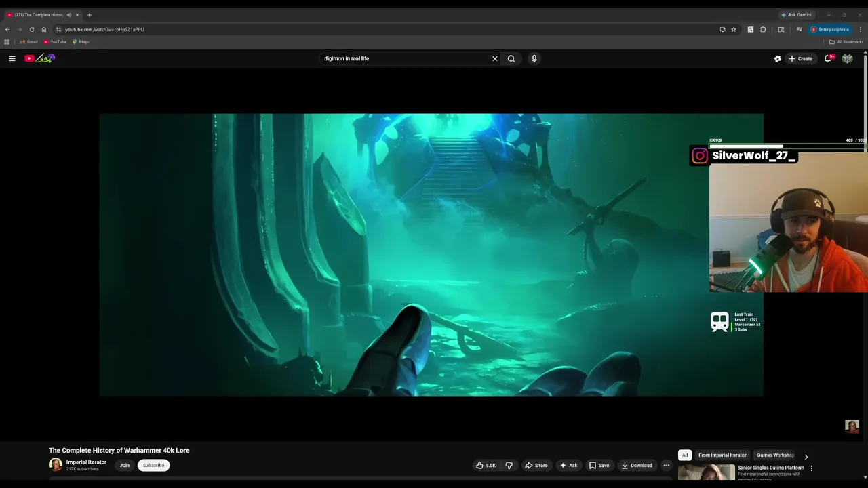
Task: Select The Complete History tab
Action: point(39,14)
